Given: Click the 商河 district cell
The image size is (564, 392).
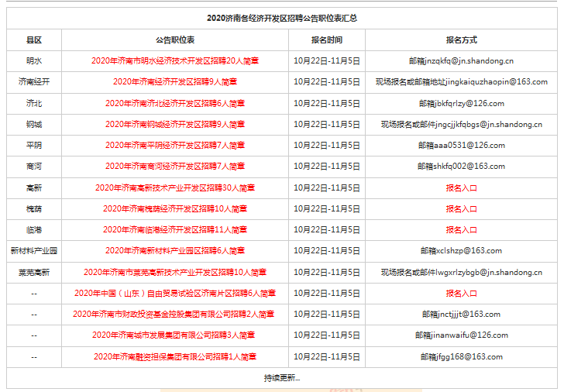Looking at the screenshot, I should pos(34,166).
